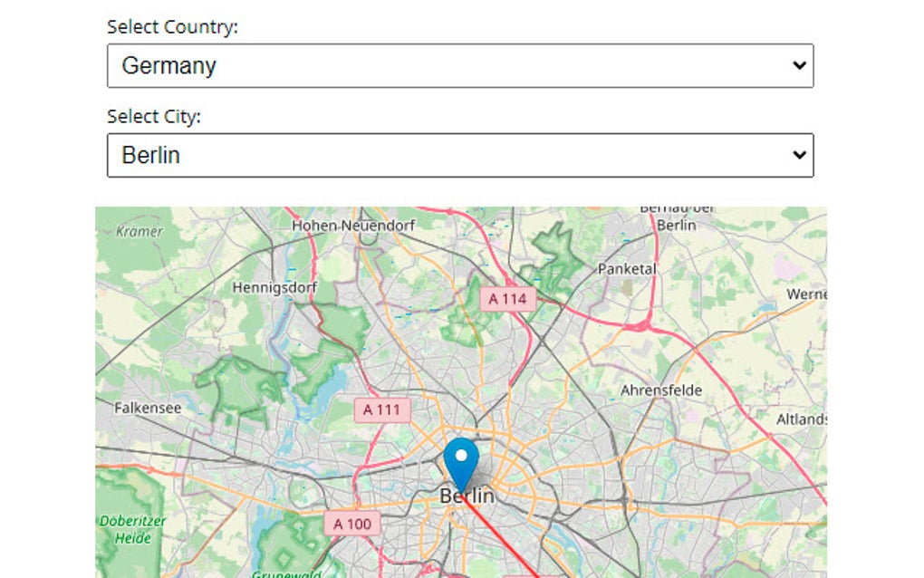This screenshot has height=578, width=924.
Task: Click the chevron arrow on country selector
Action: (798, 65)
